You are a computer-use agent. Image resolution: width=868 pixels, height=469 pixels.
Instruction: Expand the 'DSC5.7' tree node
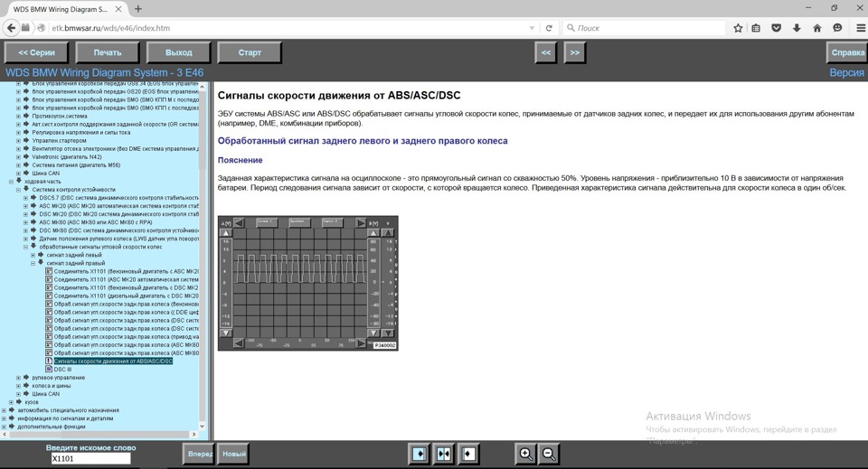[25, 198]
